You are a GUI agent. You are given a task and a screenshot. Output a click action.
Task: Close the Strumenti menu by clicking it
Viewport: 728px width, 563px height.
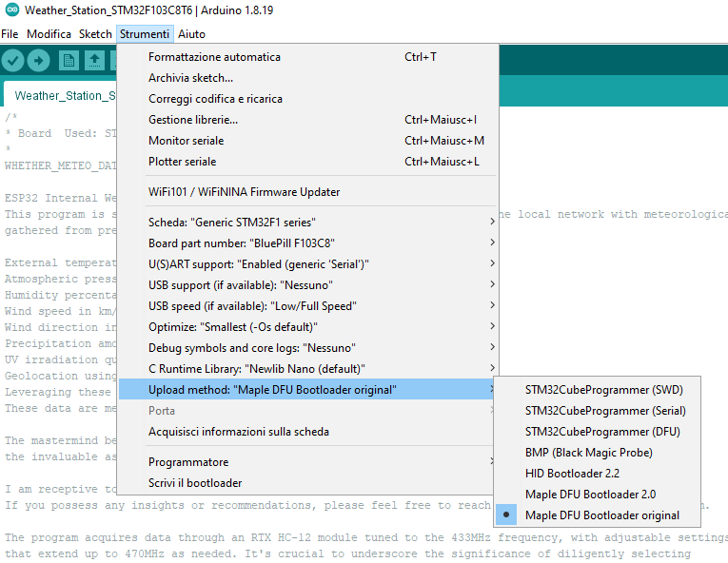tap(145, 34)
